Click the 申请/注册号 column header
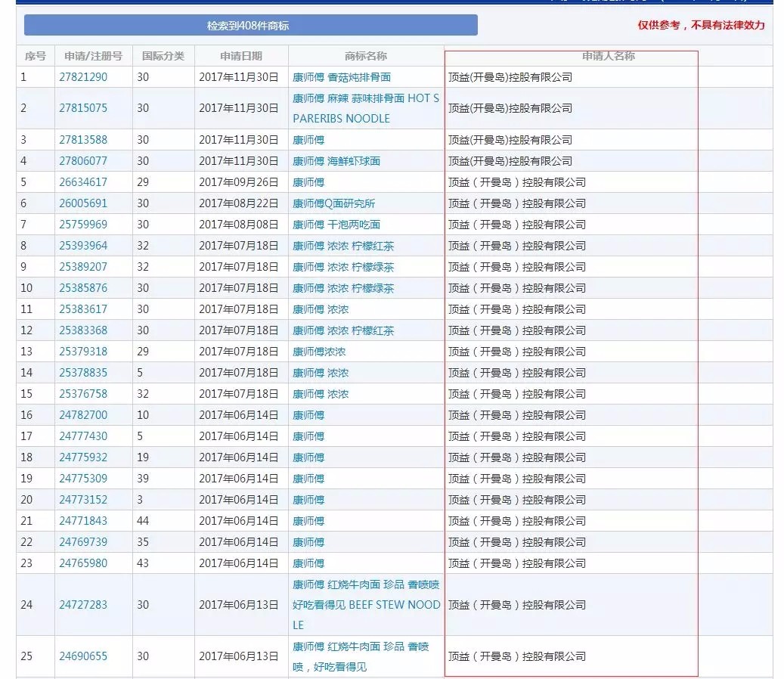Screen dimensions: 784x679 [x=93, y=56]
